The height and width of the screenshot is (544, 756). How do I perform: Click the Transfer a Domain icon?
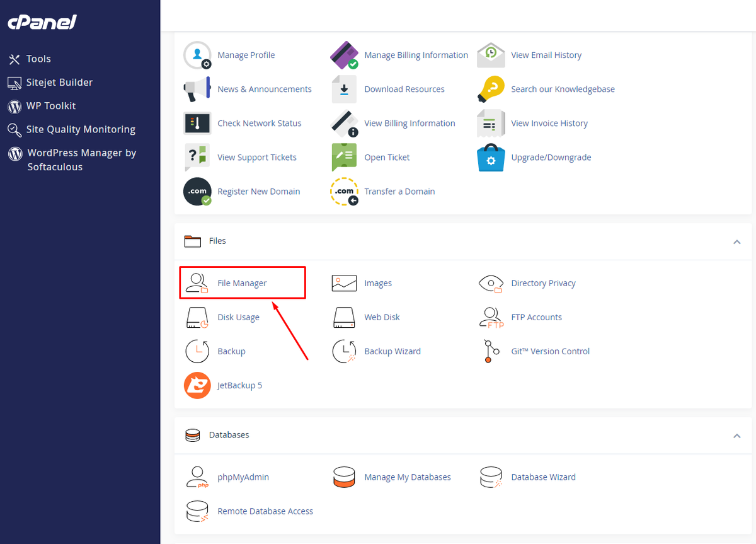point(345,192)
